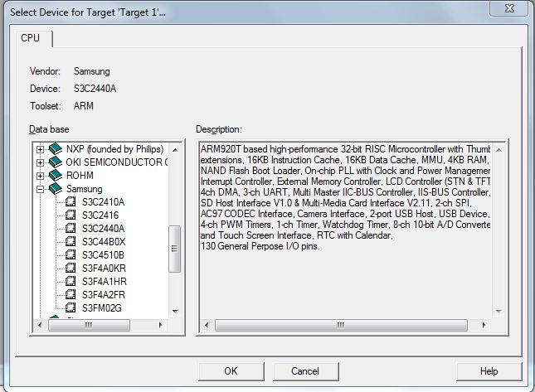This screenshot has width=535, height=392.
Task: Select device S3F4A2FR in the list
Action: pos(104,295)
